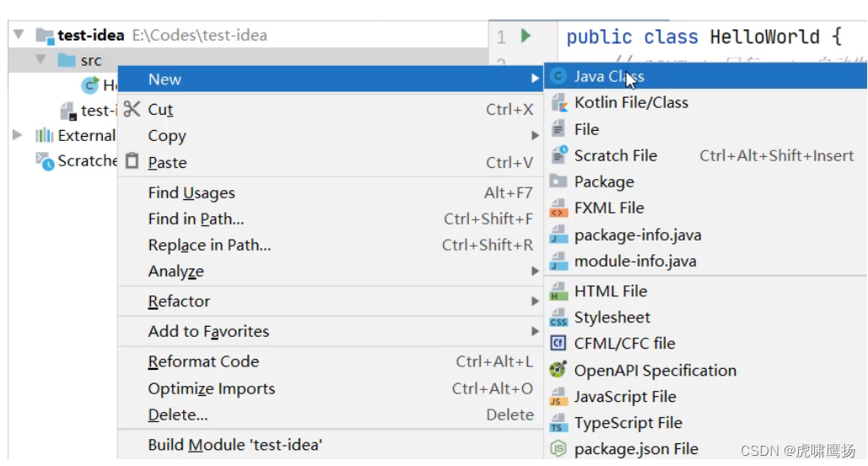868x466 pixels.
Task: Click the 'public' keyword in editor
Action: 599,37
